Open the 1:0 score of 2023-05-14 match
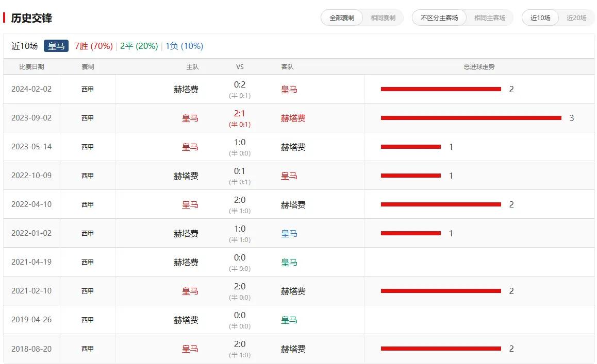597x364 pixels. coord(240,142)
